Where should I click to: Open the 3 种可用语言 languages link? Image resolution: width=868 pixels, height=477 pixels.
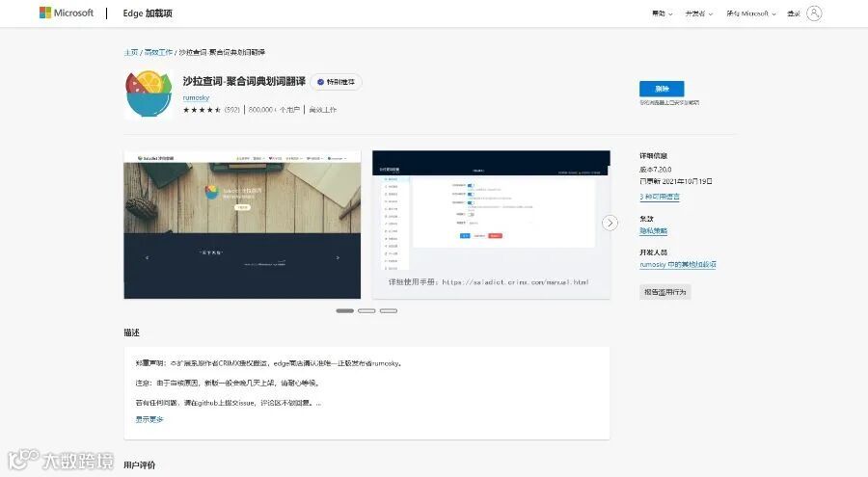[x=660, y=197]
